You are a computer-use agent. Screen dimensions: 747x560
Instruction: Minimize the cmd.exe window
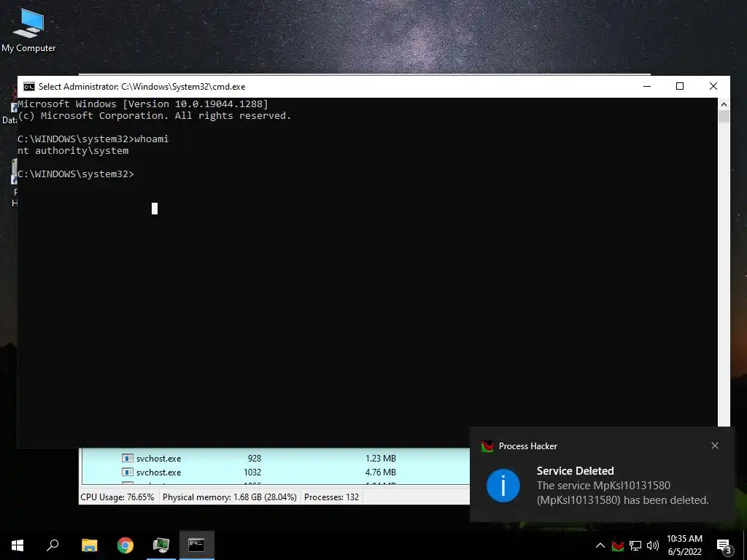tap(647, 86)
